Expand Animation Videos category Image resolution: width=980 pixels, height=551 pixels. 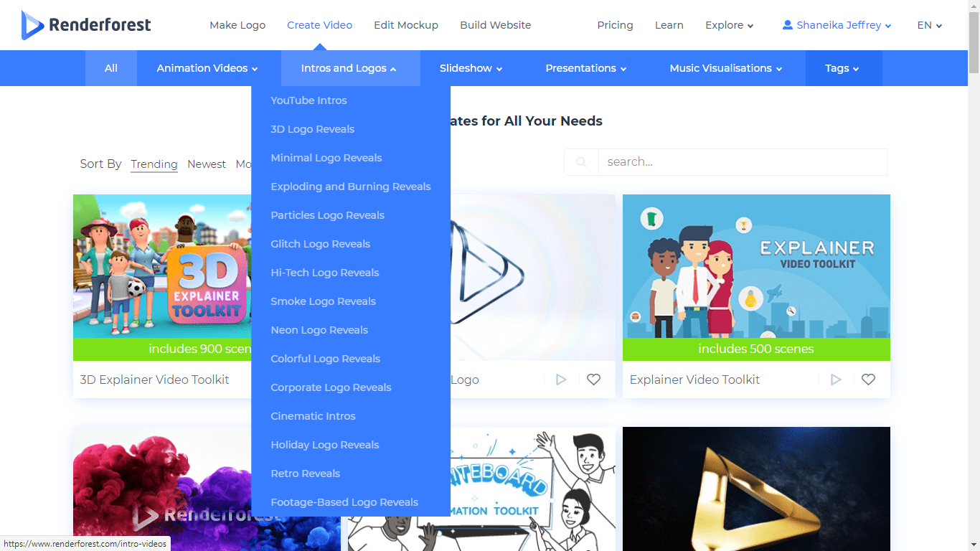point(207,68)
